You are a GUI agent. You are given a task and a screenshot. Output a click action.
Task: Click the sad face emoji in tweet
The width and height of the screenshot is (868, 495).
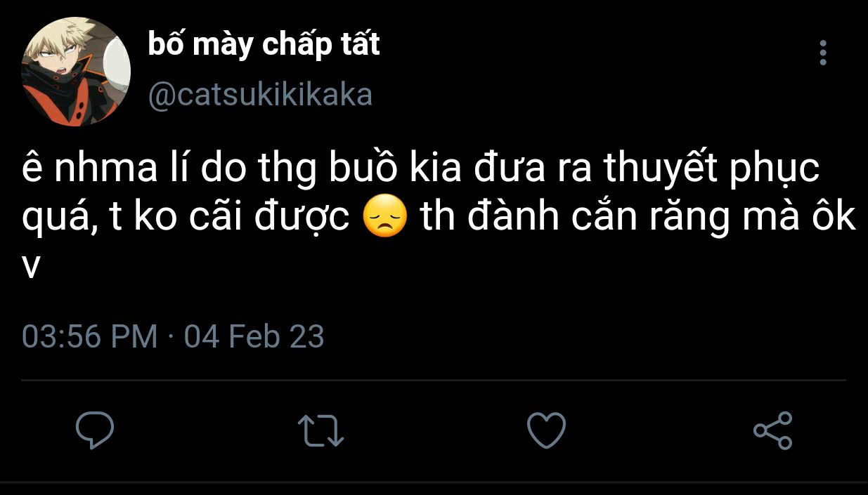384,219
